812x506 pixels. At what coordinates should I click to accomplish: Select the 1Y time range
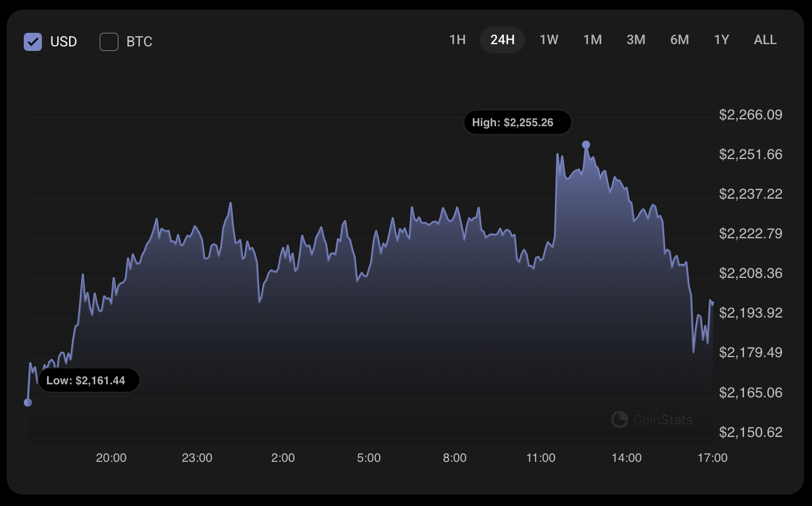[721, 40]
